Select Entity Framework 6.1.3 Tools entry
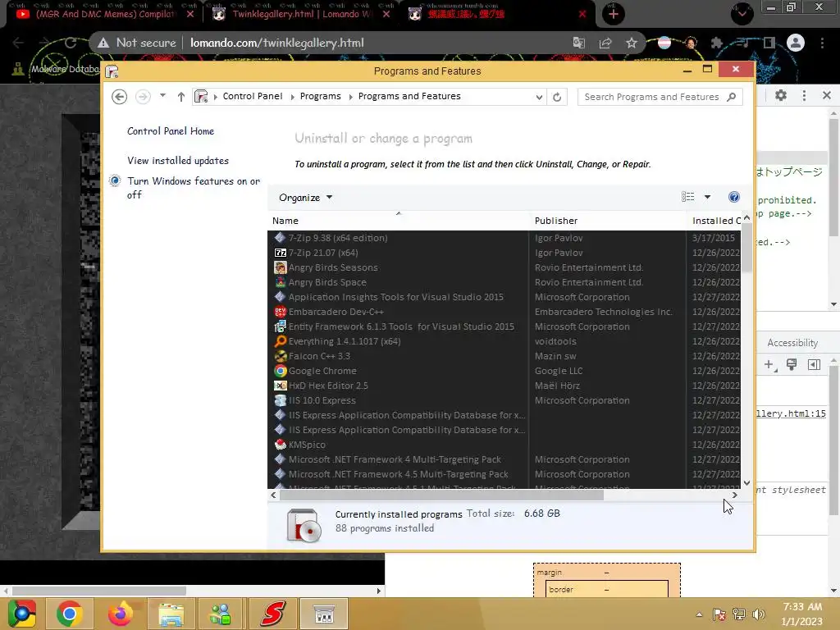This screenshot has width=840, height=630. pos(504,326)
